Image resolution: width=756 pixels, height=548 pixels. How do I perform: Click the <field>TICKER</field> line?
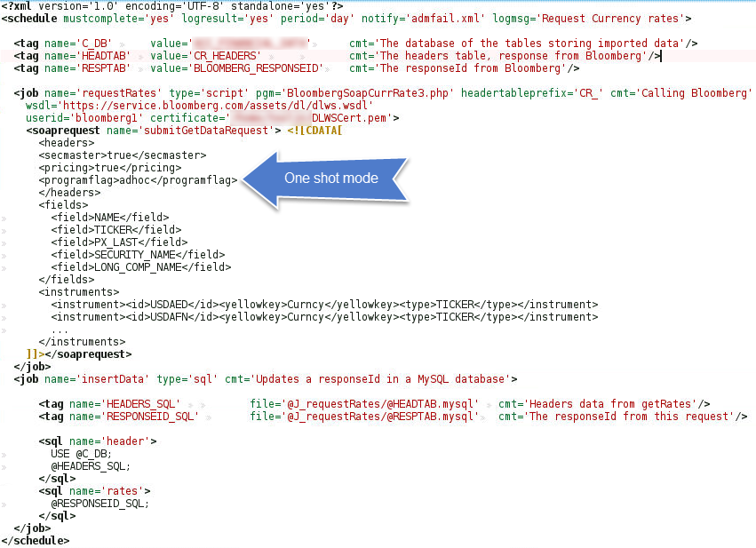tap(116, 230)
